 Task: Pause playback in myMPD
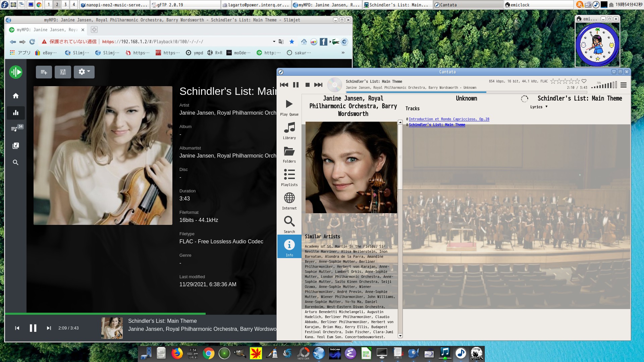click(x=33, y=328)
